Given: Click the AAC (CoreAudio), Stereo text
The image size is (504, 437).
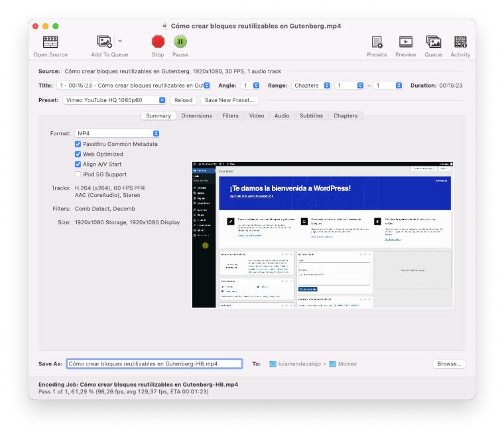Looking at the screenshot, I should pos(107,195).
